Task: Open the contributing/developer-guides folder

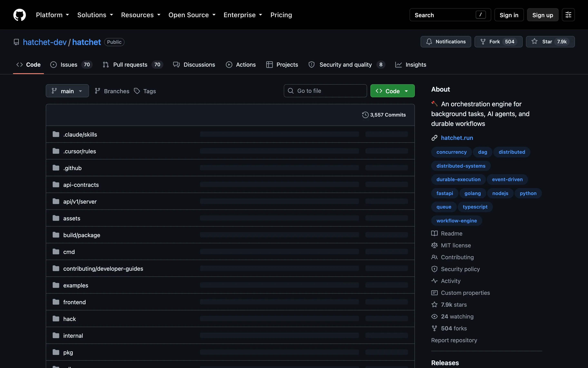Action: tap(103, 268)
